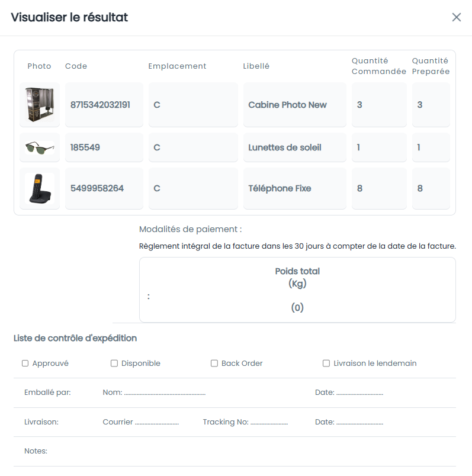This screenshot has height=476, width=472.
Task: Click the Quantité Commandée column header
Action: click(x=379, y=66)
